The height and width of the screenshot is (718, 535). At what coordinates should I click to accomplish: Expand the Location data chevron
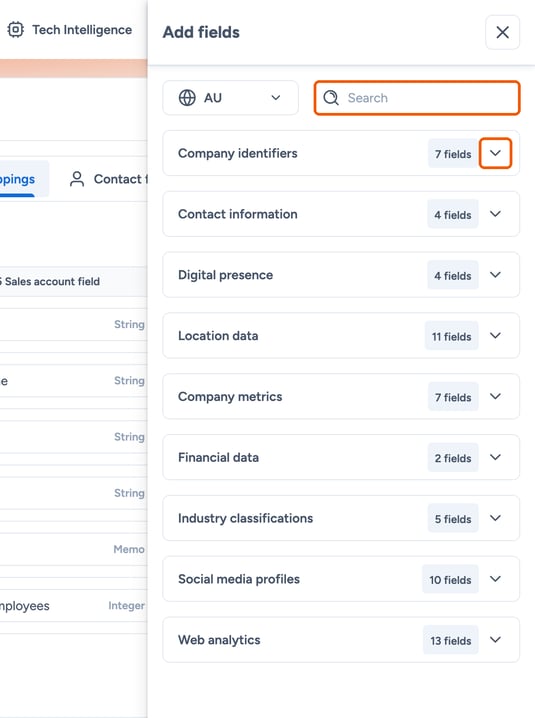point(495,336)
